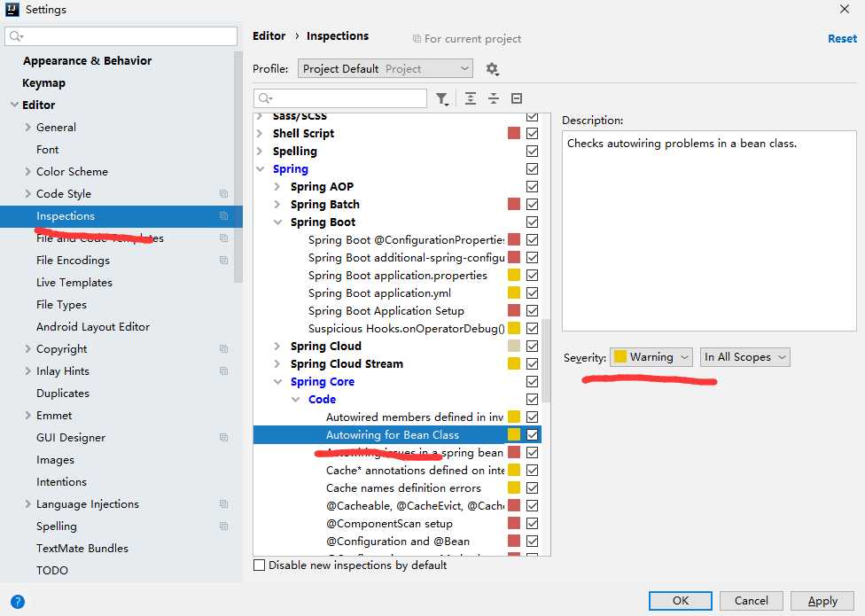The width and height of the screenshot is (865, 616).
Task: Click the yellow swatch for Autowiring for Bean Class
Action: click(x=514, y=434)
